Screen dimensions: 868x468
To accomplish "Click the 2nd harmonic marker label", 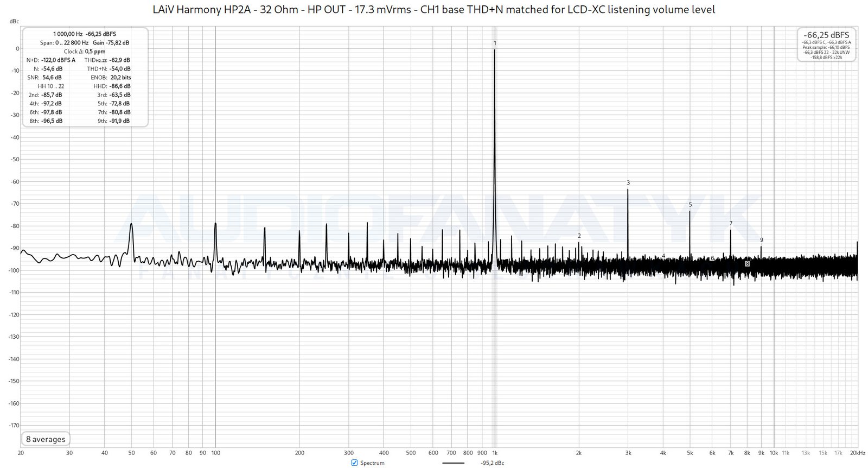I will pyautogui.click(x=579, y=236).
